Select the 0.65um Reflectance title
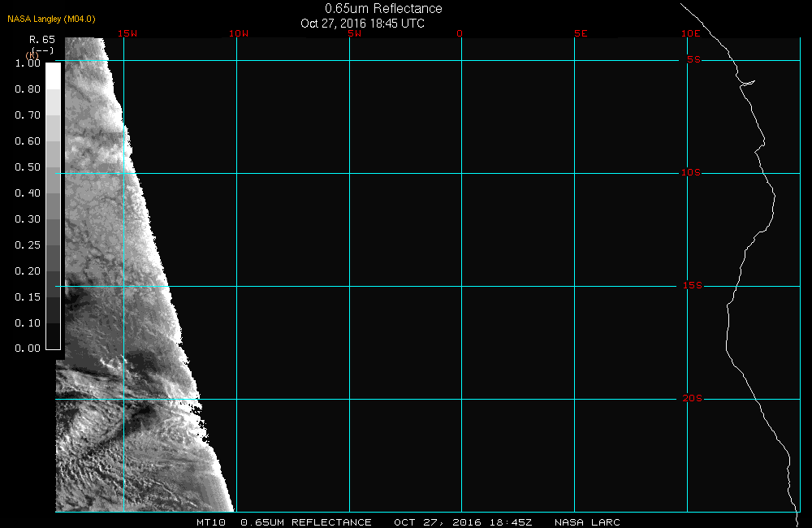Viewport: 812px width, 528px height. point(383,9)
